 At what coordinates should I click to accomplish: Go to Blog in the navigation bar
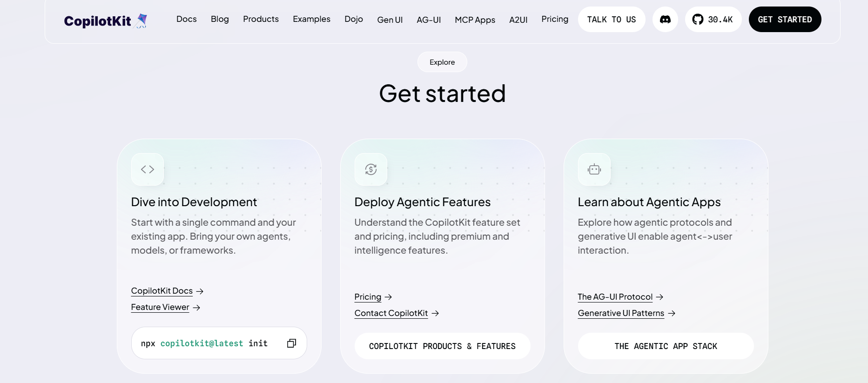pos(220,19)
